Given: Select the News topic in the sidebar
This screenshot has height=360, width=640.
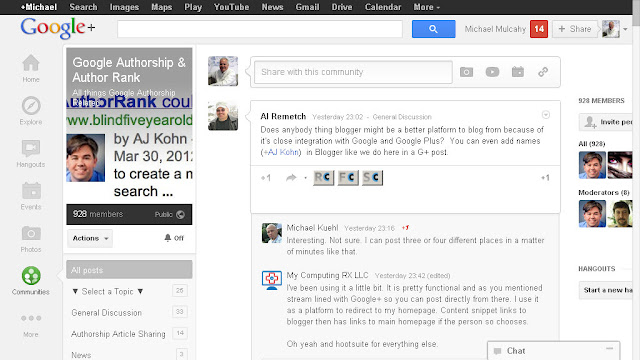Looking at the screenshot, I should click(81, 355).
